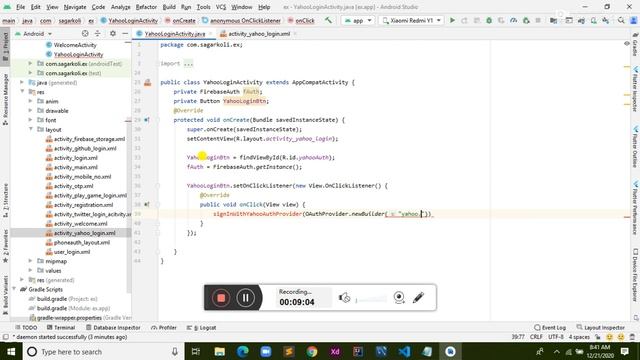Expand the values folder
The image size is (640, 360).
click(x=30, y=271)
